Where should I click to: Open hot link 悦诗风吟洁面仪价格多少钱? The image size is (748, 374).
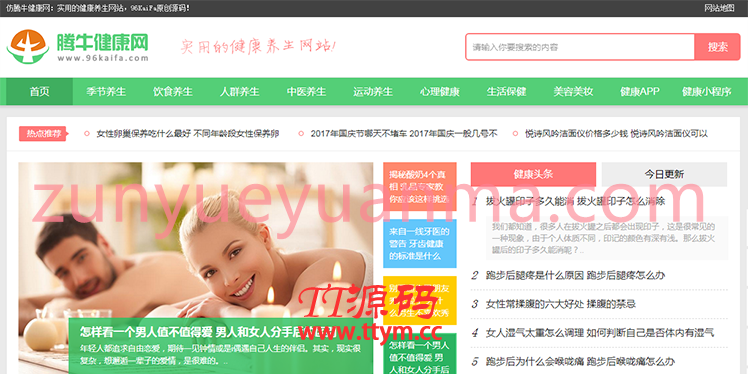(x=616, y=134)
